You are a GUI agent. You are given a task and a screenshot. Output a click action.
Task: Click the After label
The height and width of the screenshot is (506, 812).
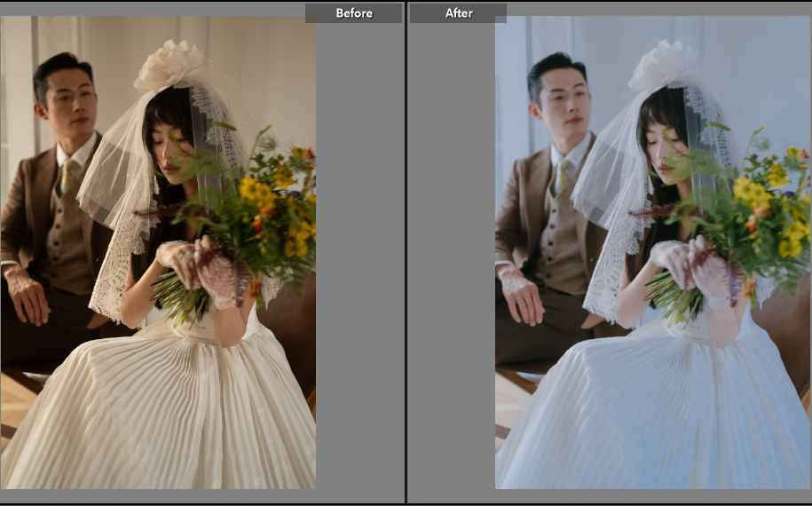coord(458,13)
